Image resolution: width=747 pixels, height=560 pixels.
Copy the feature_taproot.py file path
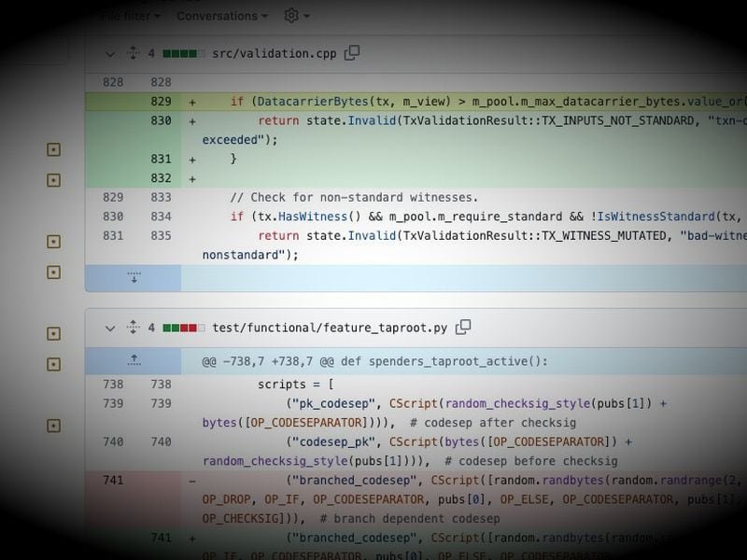point(463,328)
